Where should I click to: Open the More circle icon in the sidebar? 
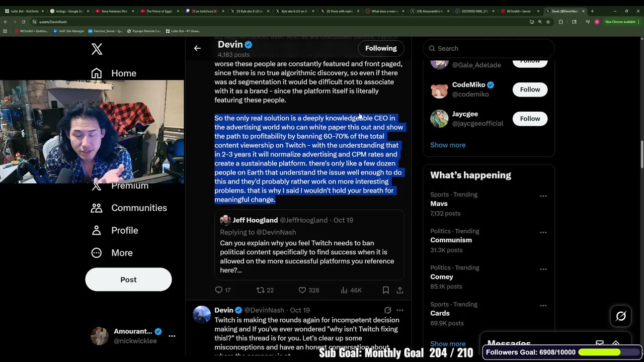point(97,253)
